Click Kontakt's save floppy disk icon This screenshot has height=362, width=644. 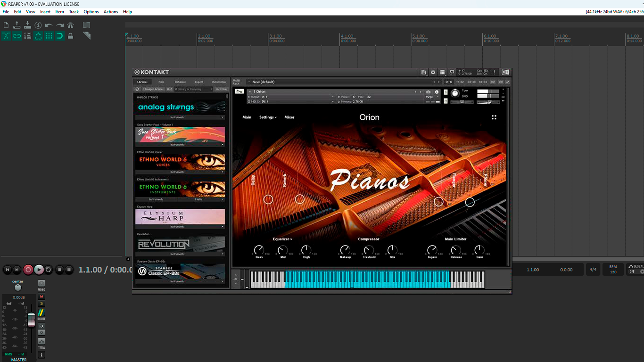pyautogui.click(x=424, y=72)
